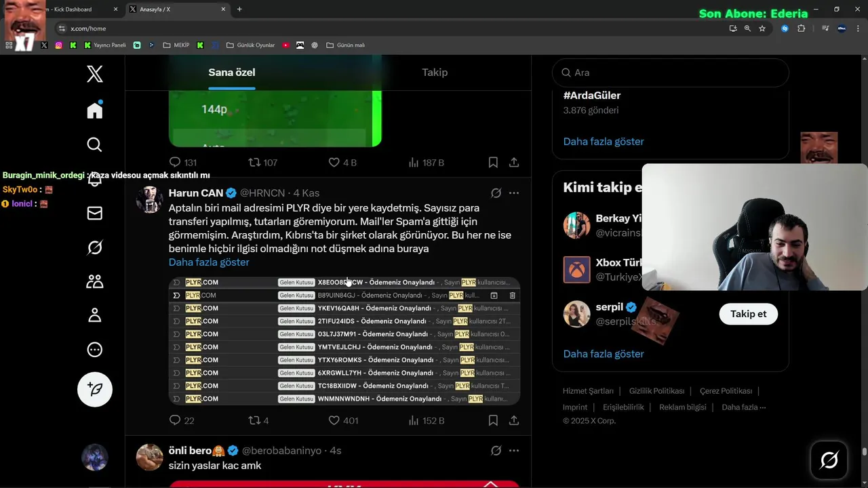Close the Anasayfa / X browser tab
The width and height of the screenshot is (868, 488).
(x=223, y=9)
